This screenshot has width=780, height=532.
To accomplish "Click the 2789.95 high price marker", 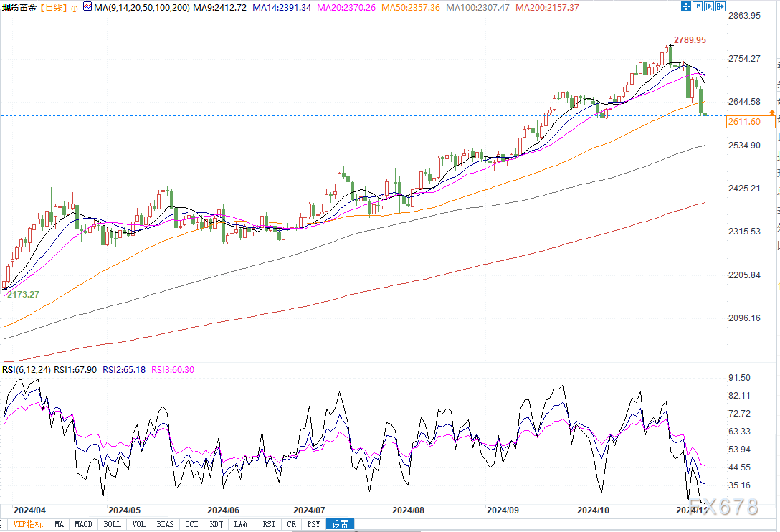I will click(x=690, y=40).
